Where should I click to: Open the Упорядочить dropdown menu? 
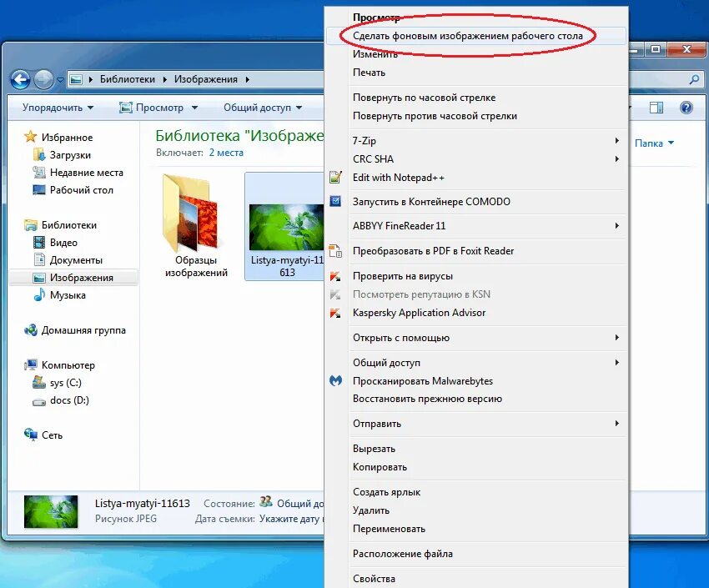[x=58, y=108]
